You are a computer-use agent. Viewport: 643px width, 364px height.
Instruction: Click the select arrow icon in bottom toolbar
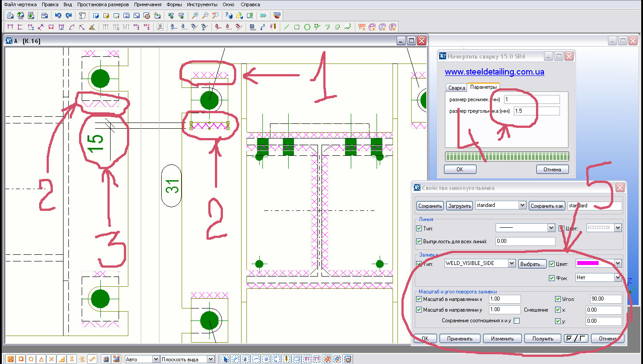225,359
